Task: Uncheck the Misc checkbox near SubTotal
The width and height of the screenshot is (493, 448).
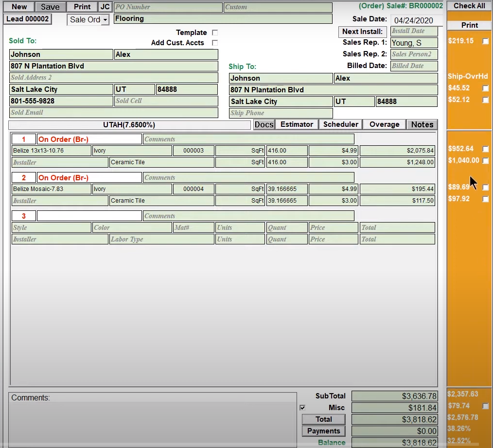Action: click(302, 408)
